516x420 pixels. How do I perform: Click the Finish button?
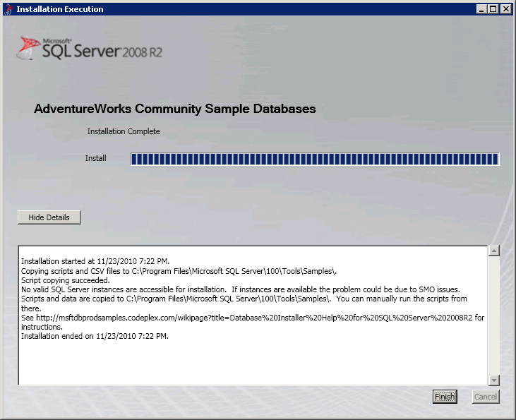coord(445,397)
